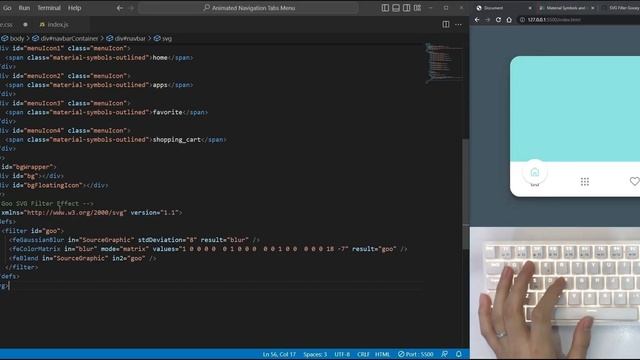Open the Terminal menu
This screenshot has width=640, height=360.
[x=49, y=8]
